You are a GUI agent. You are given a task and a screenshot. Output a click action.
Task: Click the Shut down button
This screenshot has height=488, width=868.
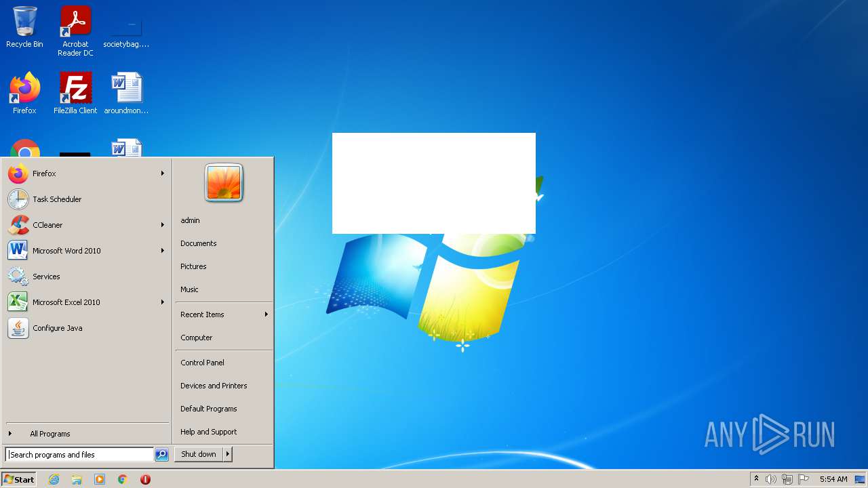(199, 454)
